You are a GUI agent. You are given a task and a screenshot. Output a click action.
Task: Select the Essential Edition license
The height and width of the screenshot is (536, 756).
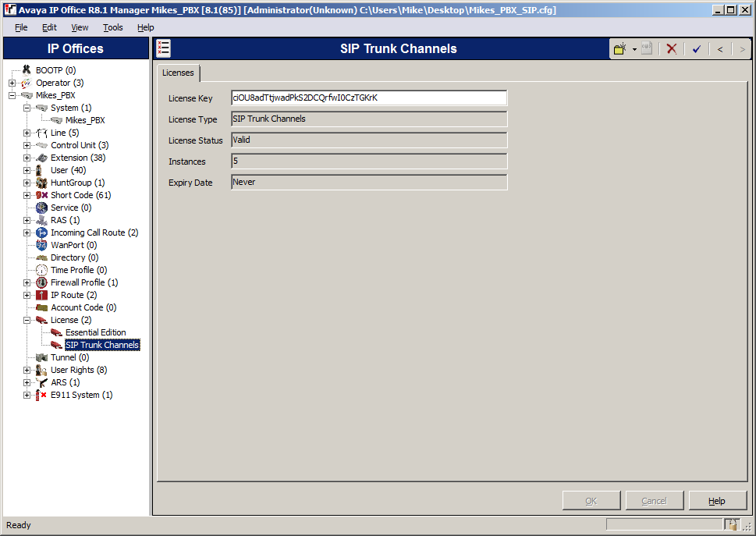coord(95,332)
